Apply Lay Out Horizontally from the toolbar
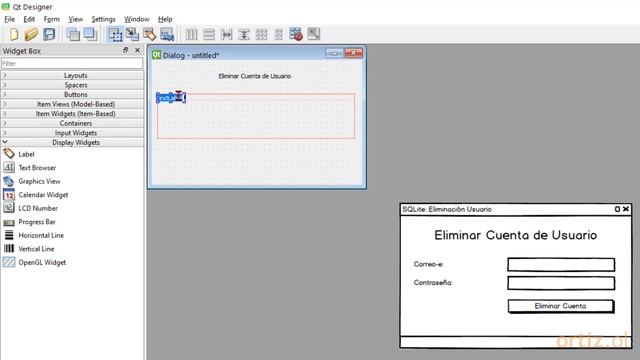The image size is (640, 360). pos(191,34)
